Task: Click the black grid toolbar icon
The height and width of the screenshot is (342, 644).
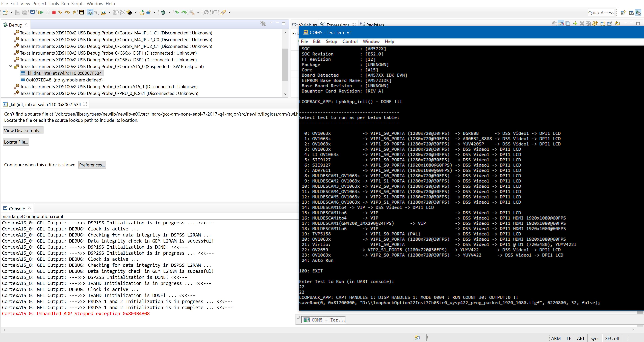Action: click(x=82, y=12)
